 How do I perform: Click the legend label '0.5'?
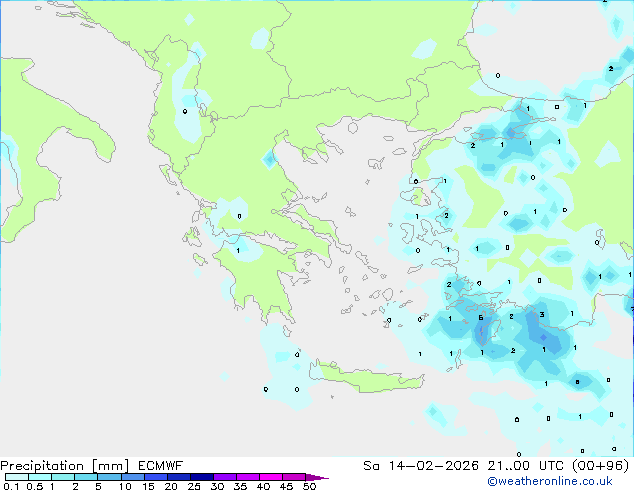(x=35, y=486)
